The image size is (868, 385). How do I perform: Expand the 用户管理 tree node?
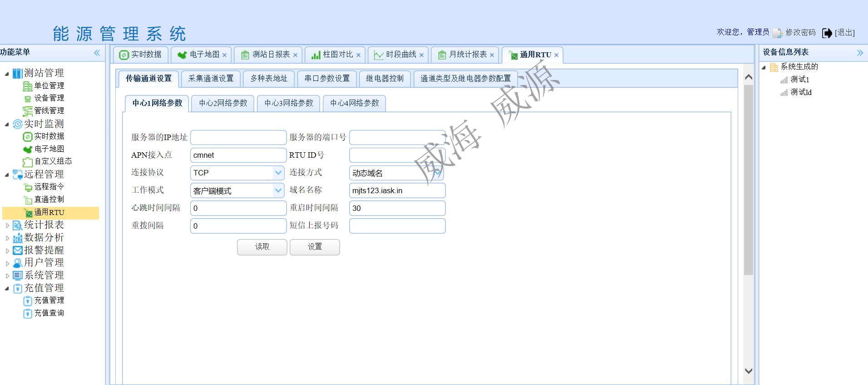click(7, 263)
